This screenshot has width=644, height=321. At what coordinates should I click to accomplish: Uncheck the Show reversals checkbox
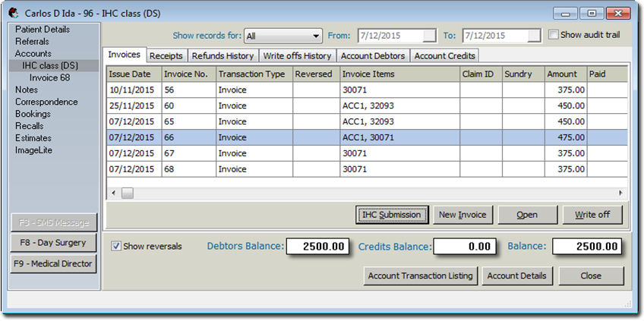116,246
